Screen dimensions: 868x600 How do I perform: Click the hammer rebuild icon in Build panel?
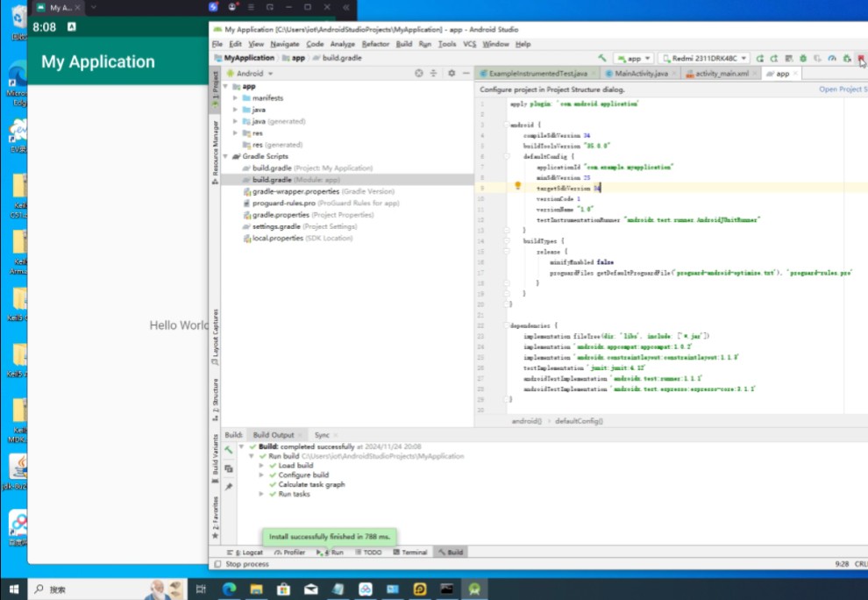pyautogui.click(x=229, y=450)
